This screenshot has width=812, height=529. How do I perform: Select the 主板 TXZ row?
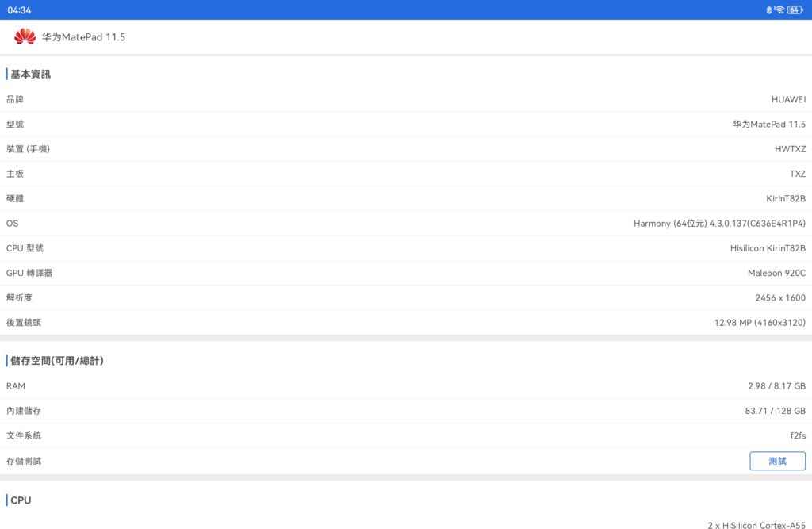tap(406, 174)
